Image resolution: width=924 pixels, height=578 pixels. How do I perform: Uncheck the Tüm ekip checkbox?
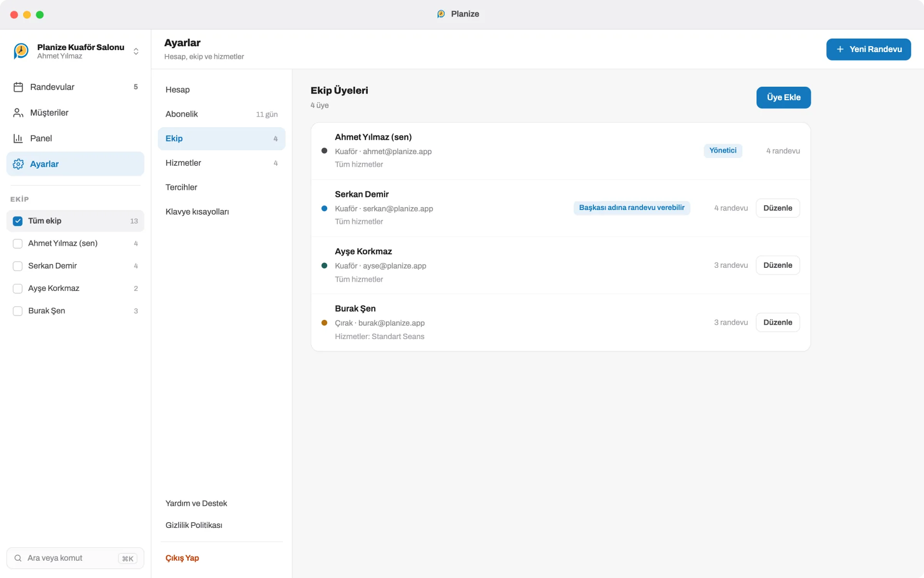[18, 221]
